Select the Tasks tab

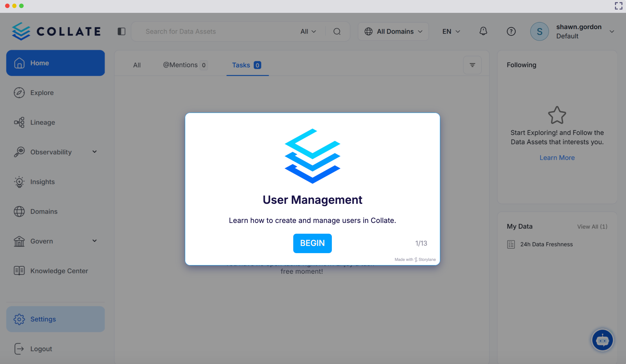241,65
